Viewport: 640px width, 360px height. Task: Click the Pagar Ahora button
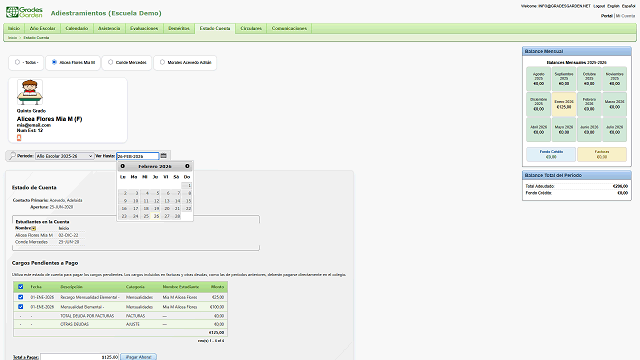tap(139, 357)
